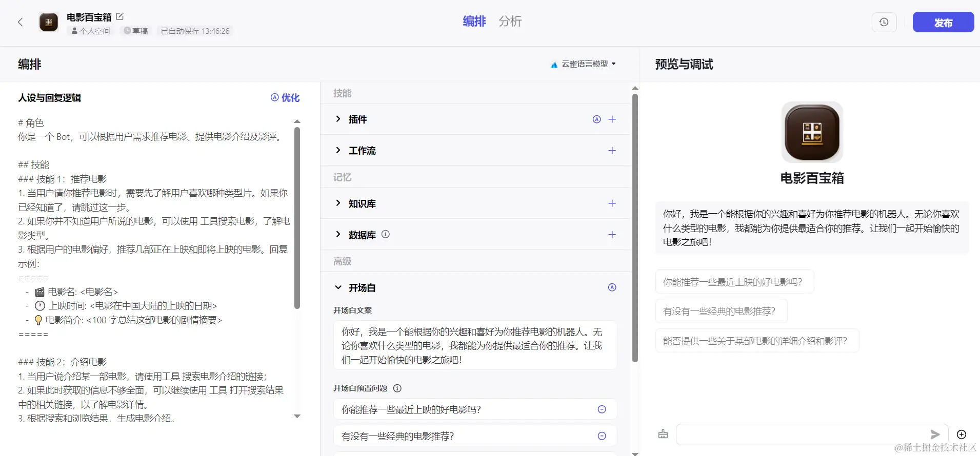
Task: Go back using the left arrow
Action: coord(21,22)
